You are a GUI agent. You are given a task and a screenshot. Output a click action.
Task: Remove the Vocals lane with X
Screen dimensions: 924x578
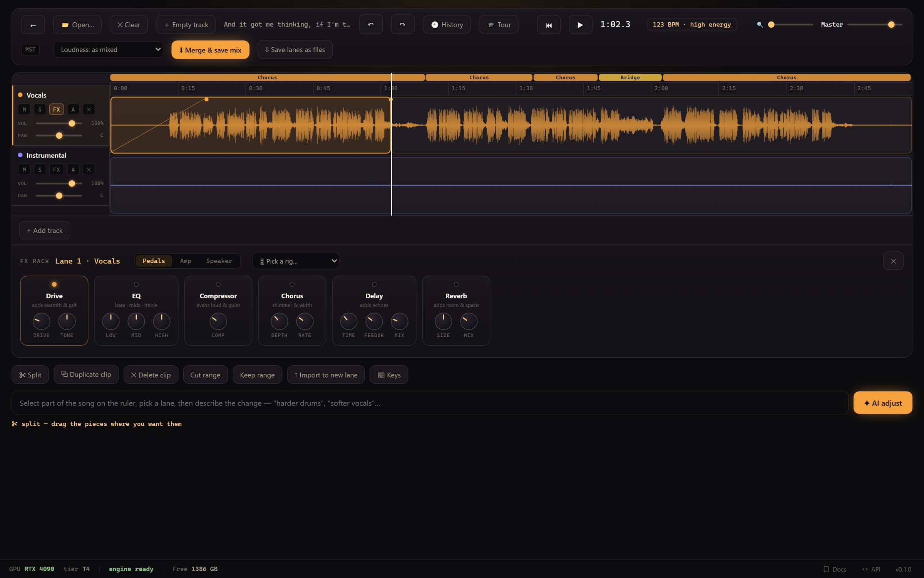pyautogui.click(x=89, y=109)
